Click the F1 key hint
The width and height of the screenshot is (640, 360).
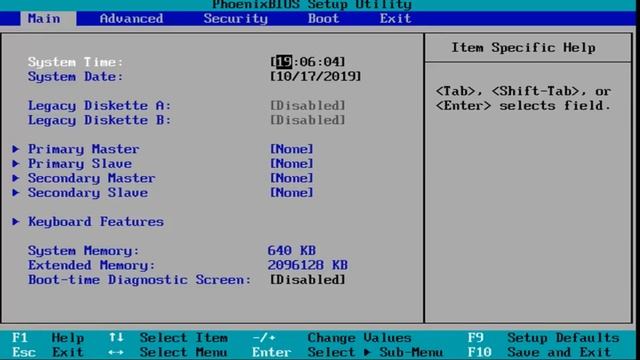[20, 338]
